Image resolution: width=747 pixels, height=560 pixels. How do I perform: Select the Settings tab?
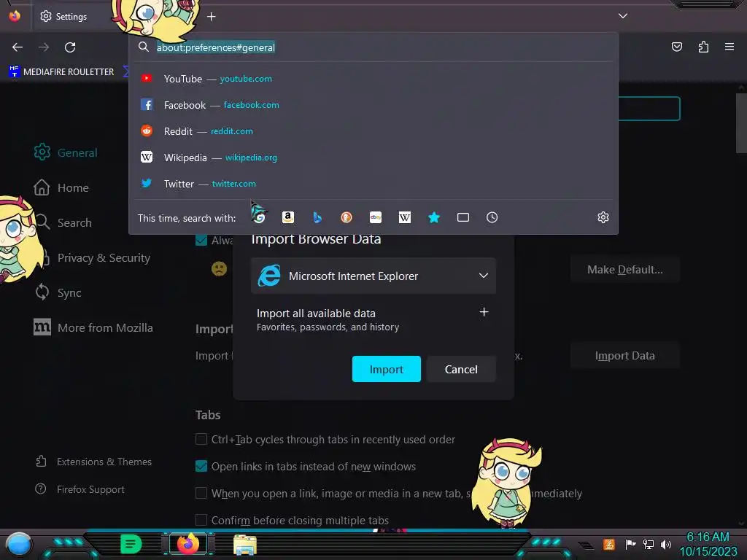click(71, 17)
